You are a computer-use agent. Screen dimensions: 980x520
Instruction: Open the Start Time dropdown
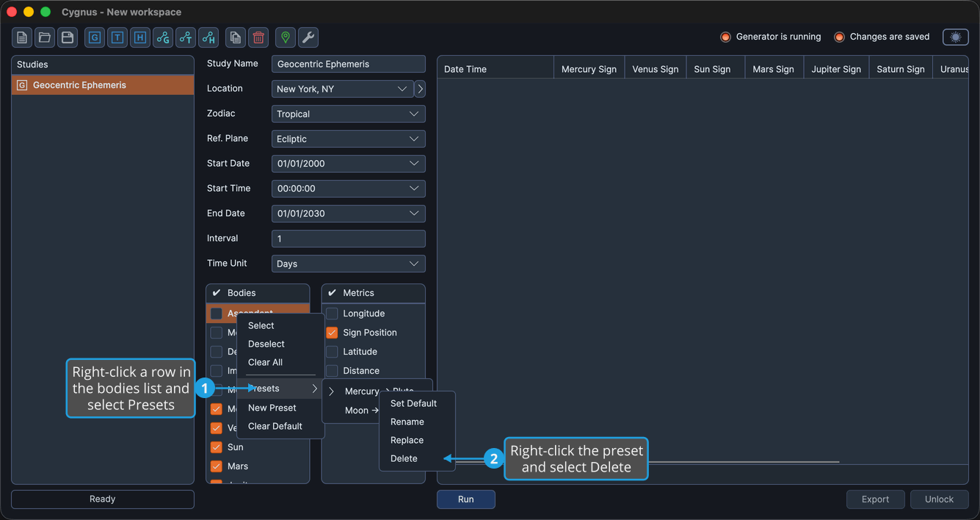click(x=349, y=189)
